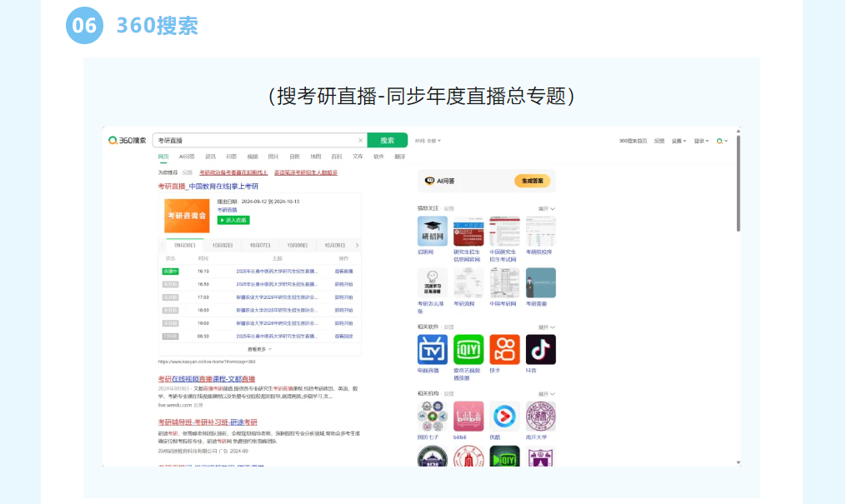Select the 10月02日 date tab
Screen dimensions: 847x504
(x=223, y=246)
